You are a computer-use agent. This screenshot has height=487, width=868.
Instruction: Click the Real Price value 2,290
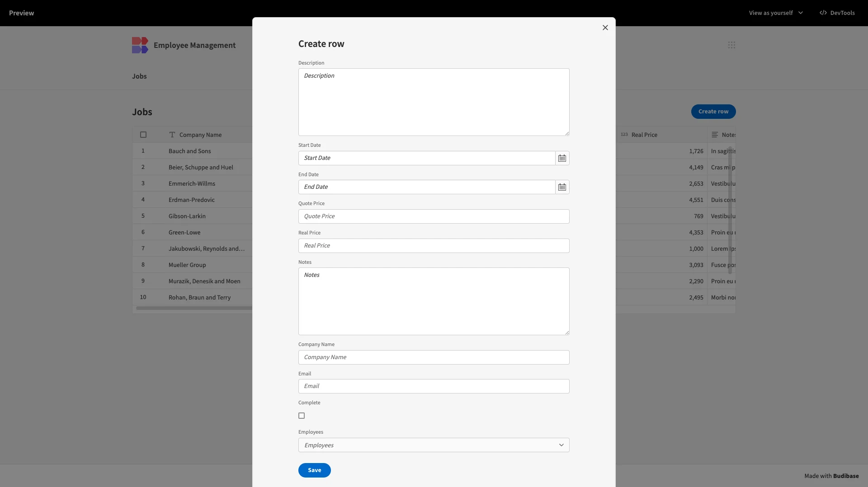(696, 281)
